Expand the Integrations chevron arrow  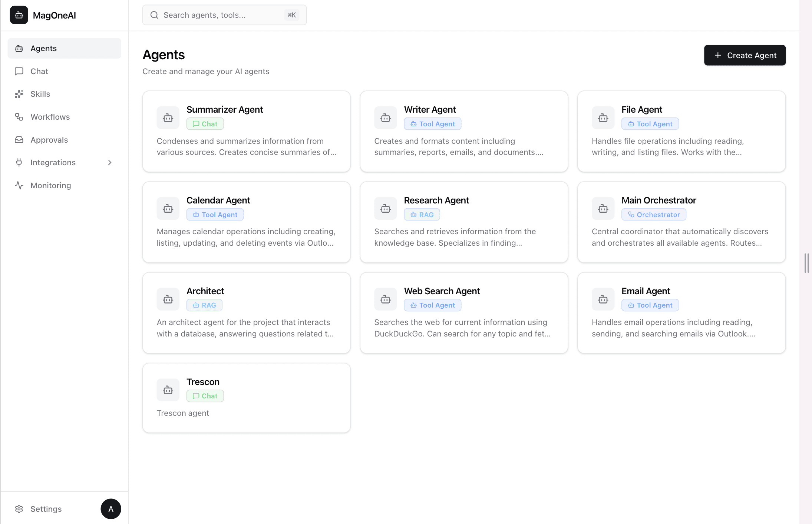110,163
